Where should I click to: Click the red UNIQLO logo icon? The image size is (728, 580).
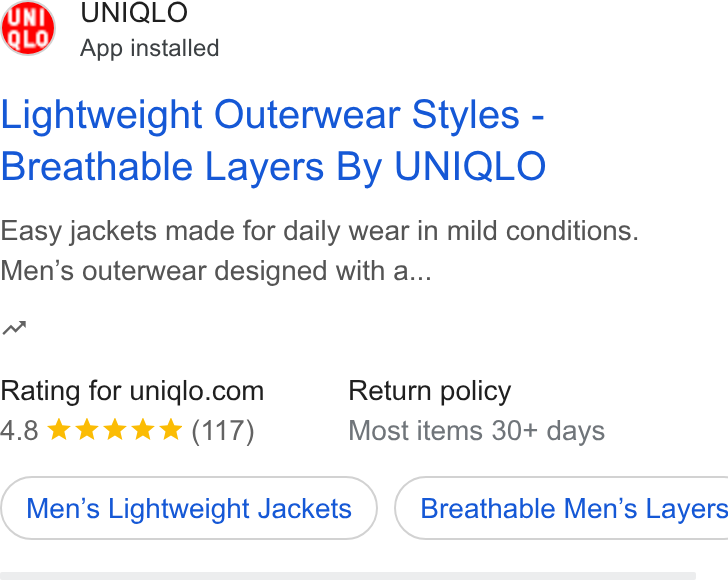click(x=28, y=28)
